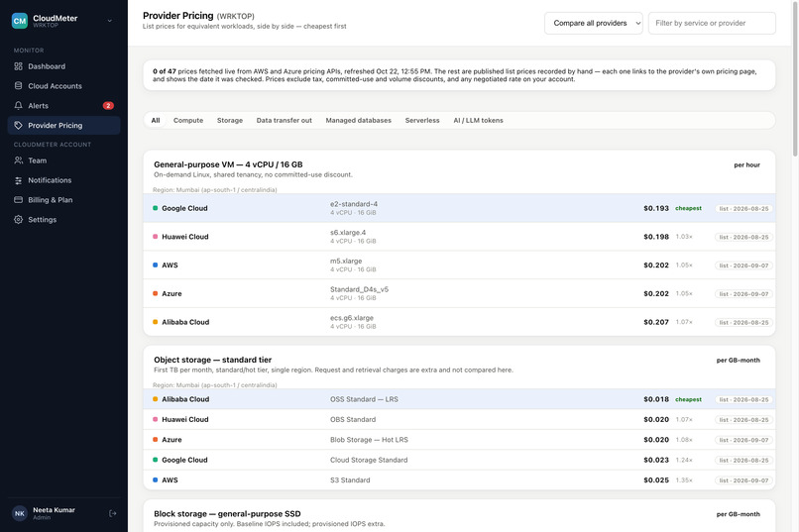Open the Alerts badge showing 2

click(108, 105)
